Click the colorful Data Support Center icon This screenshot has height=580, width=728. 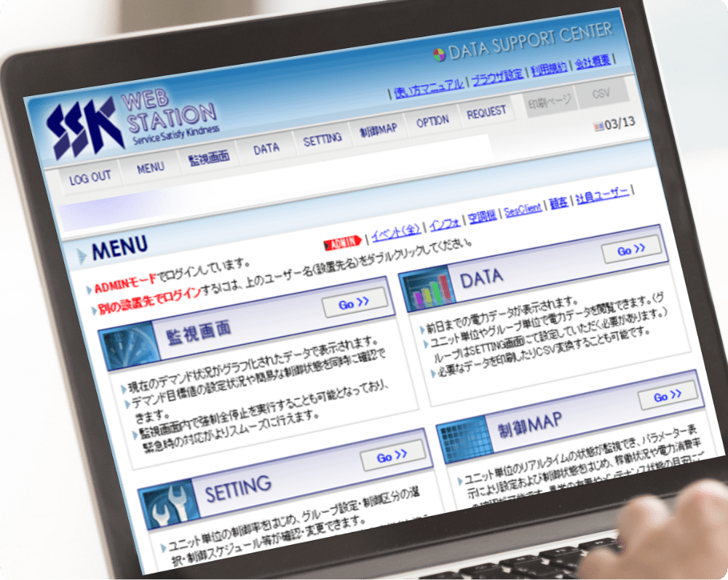pyautogui.click(x=439, y=55)
